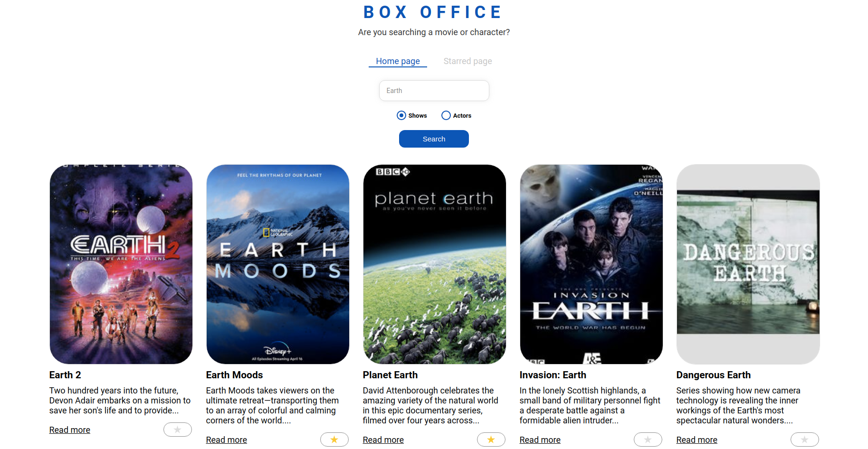Open Read more for Earth 2
Screen dimensions: 868x449
(x=70, y=430)
